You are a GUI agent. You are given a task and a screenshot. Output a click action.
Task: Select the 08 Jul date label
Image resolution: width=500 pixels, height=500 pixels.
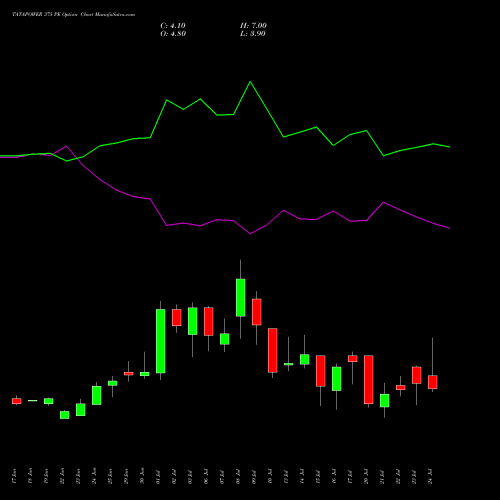(x=238, y=476)
